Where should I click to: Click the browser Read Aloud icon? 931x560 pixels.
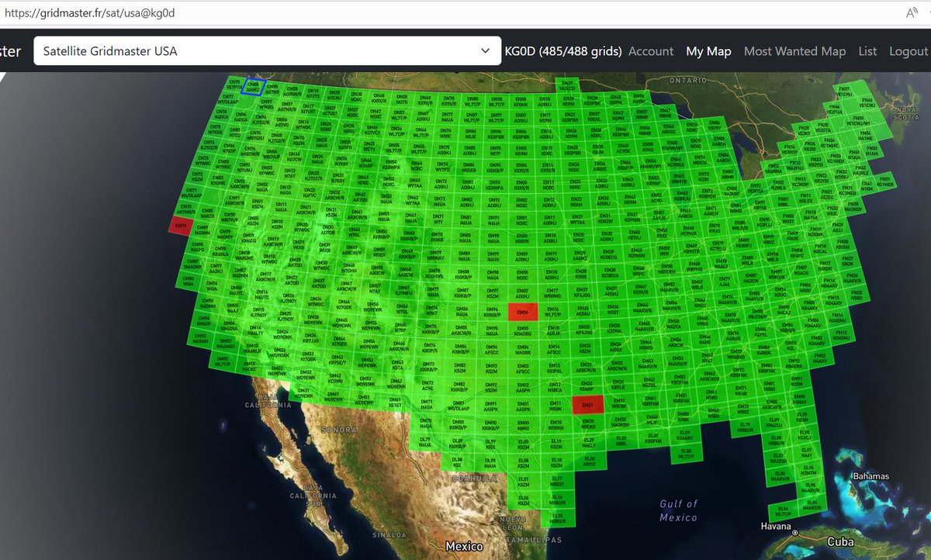point(912,13)
